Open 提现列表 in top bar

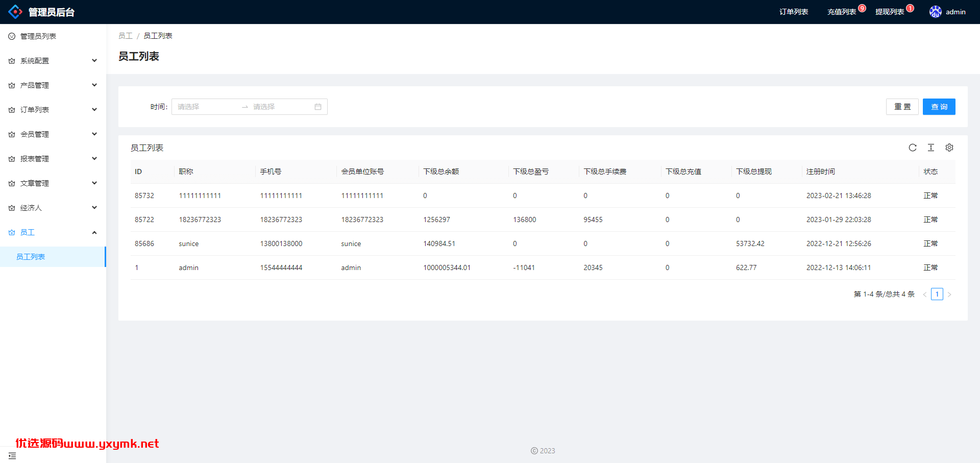click(890, 12)
